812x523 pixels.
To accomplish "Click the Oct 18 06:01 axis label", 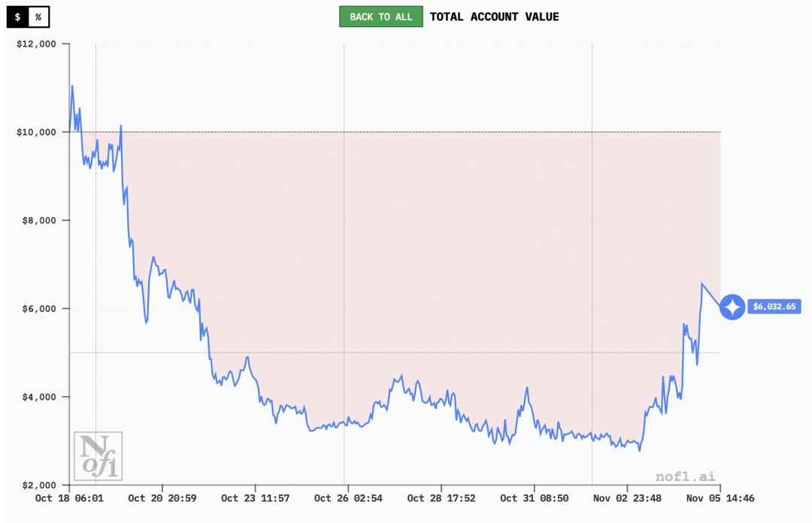I will 69,498.
